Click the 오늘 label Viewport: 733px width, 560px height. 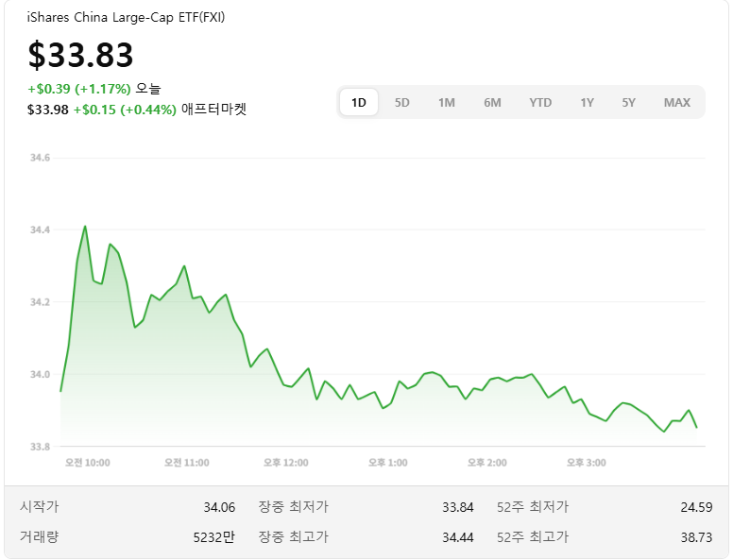tap(147, 89)
